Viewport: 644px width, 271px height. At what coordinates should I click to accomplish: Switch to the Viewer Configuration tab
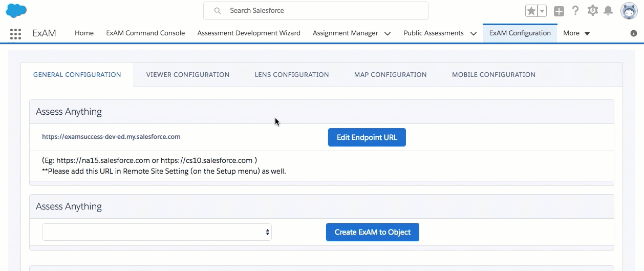coord(188,75)
